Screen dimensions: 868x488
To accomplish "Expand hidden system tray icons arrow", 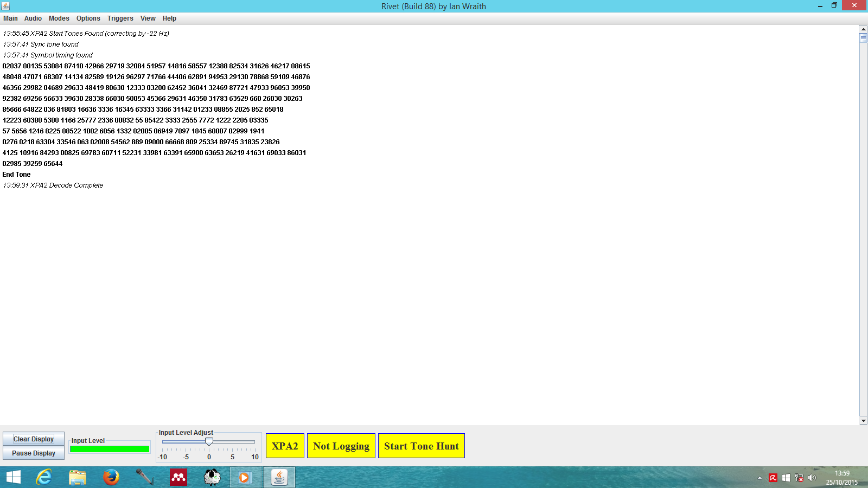I will point(759,478).
